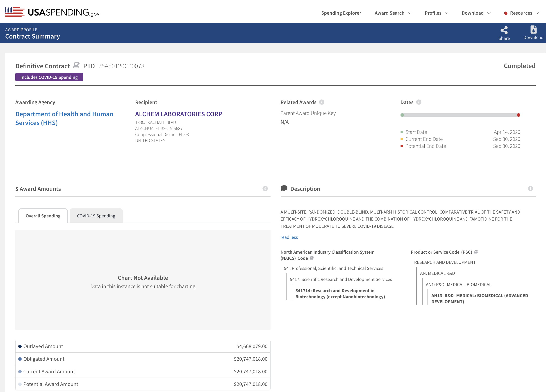Click info icon beside Related Awards
Screen dimensions: 546x392
click(322, 102)
